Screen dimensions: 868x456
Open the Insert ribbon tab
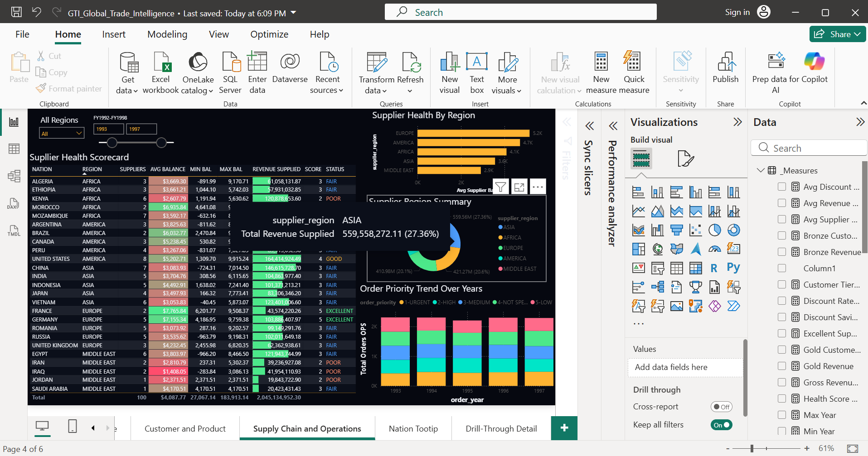pyautogui.click(x=114, y=34)
